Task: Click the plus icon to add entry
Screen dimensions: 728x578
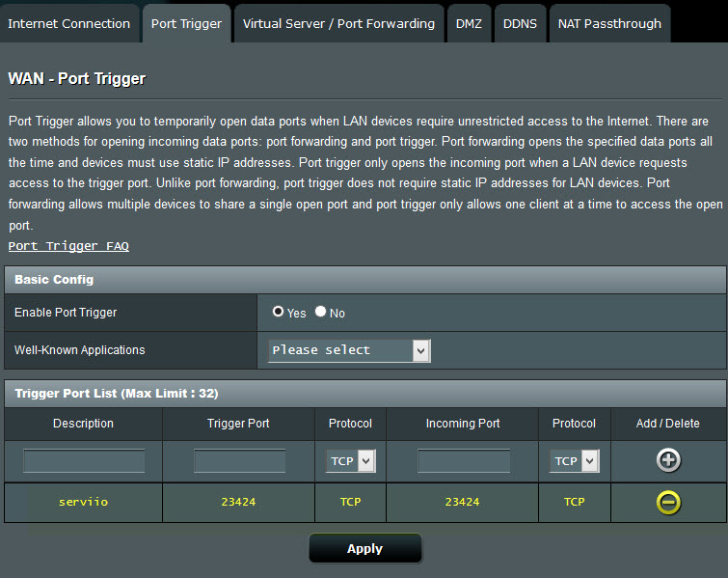Action: click(x=668, y=461)
